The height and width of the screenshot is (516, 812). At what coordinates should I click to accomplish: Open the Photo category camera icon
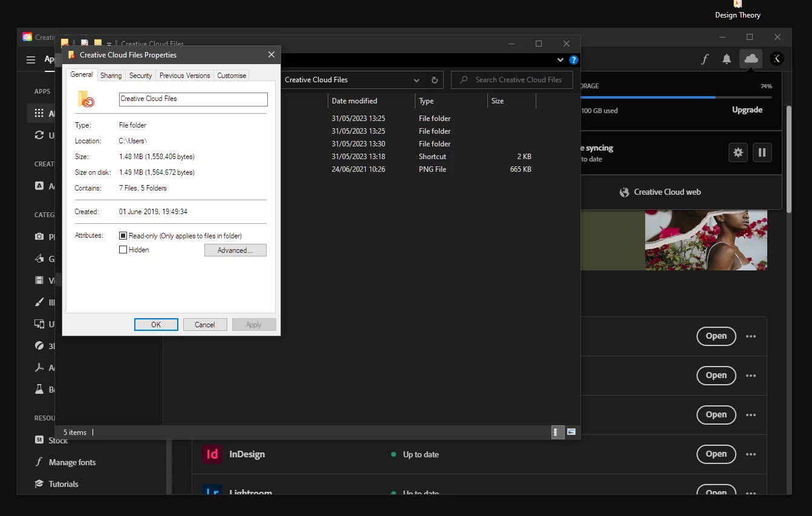pyautogui.click(x=39, y=237)
